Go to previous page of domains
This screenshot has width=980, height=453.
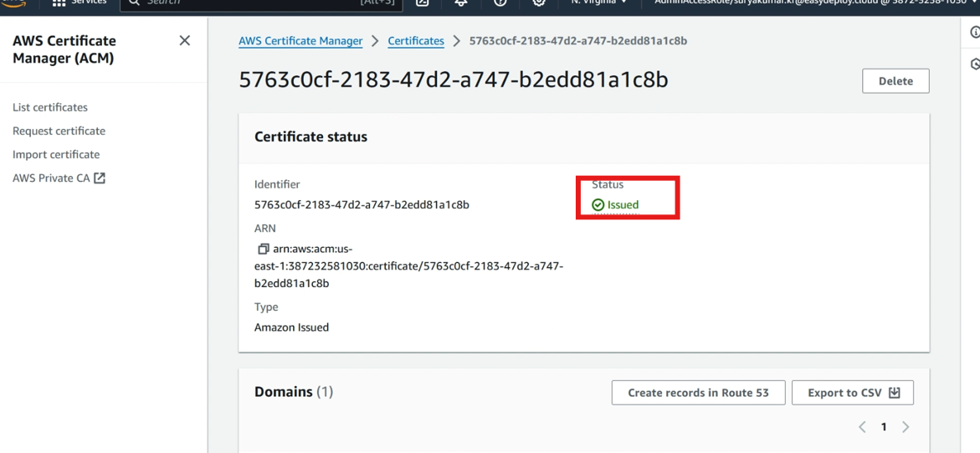pos(862,427)
